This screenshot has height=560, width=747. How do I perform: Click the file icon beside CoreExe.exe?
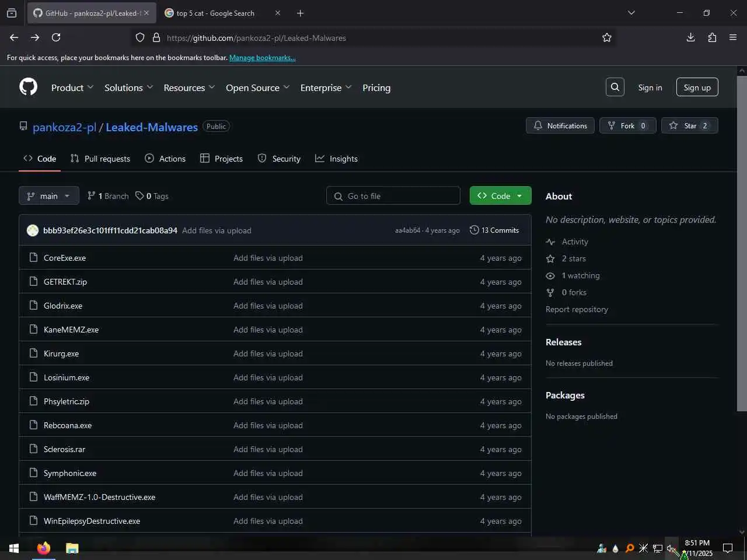tap(33, 257)
